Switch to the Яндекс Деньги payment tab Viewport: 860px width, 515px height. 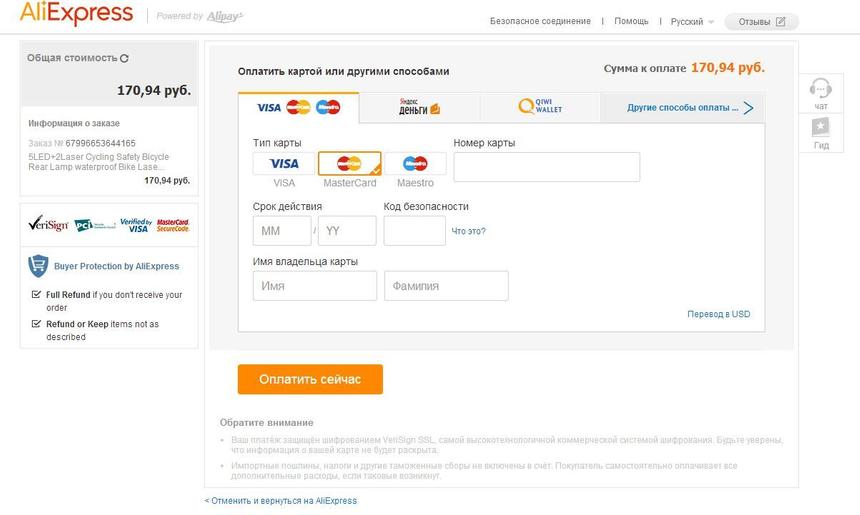pos(419,107)
